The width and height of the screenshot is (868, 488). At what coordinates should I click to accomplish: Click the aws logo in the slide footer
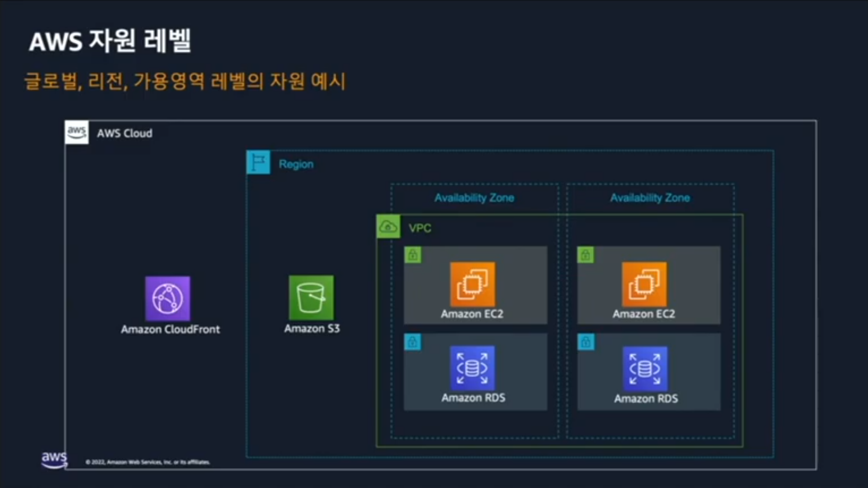(x=54, y=459)
